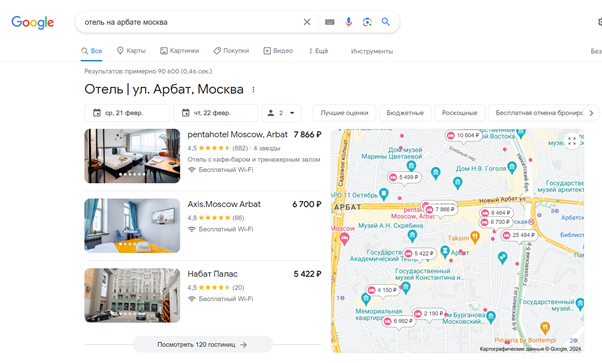Open the Набат Палас listing title

(212, 274)
